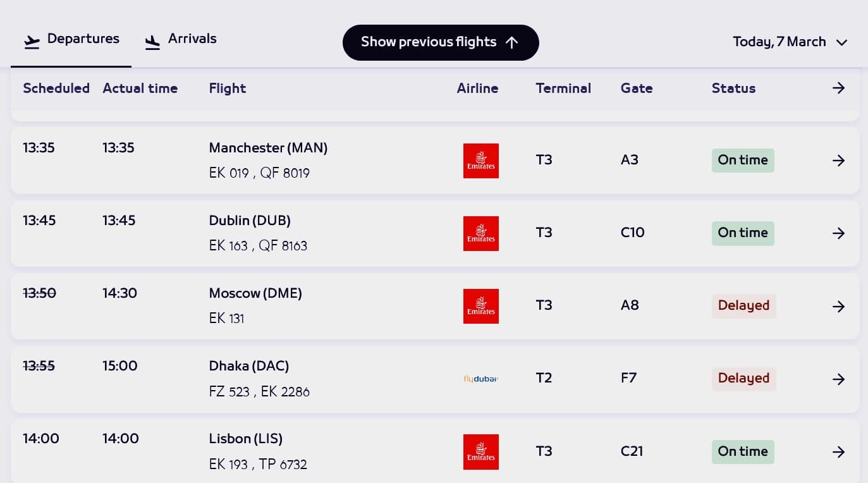Viewport: 868px width, 483px height.
Task: Click the arrow icon in the header row
Action: point(838,88)
